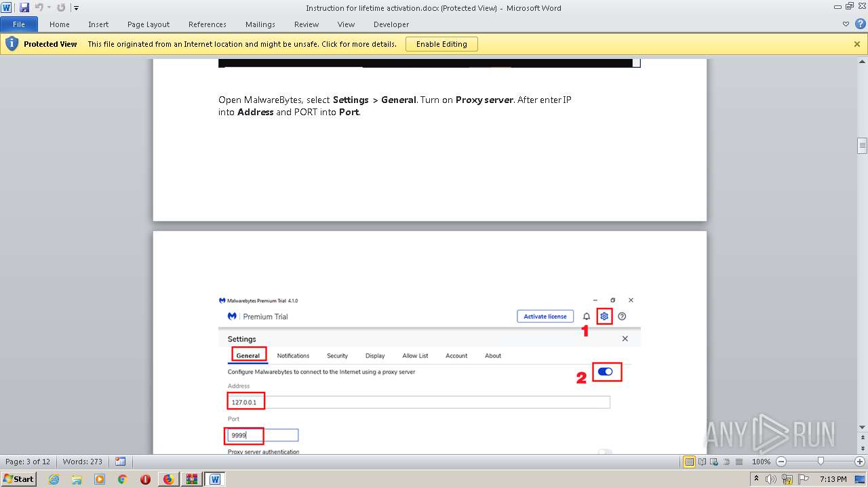Click the Enable Editing button
Image resolution: width=868 pixels, height=488 pixels.
click(x=441, y=44)
